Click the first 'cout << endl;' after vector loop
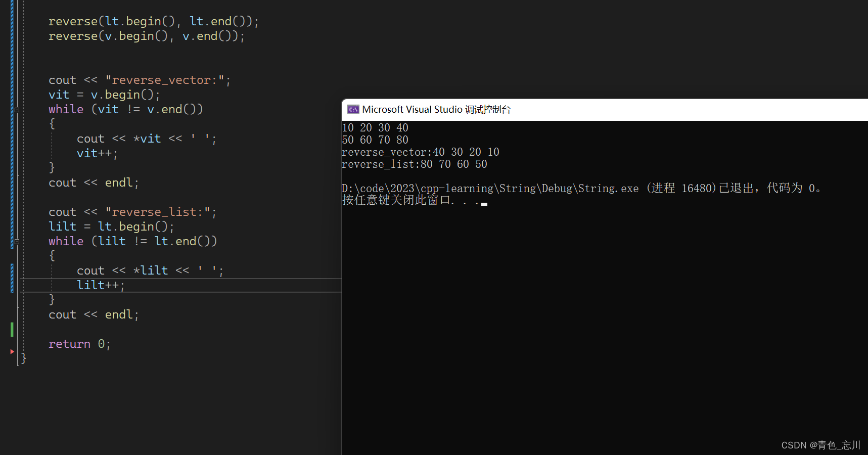This screenshot has width=868, height=455. pos(94,183)
